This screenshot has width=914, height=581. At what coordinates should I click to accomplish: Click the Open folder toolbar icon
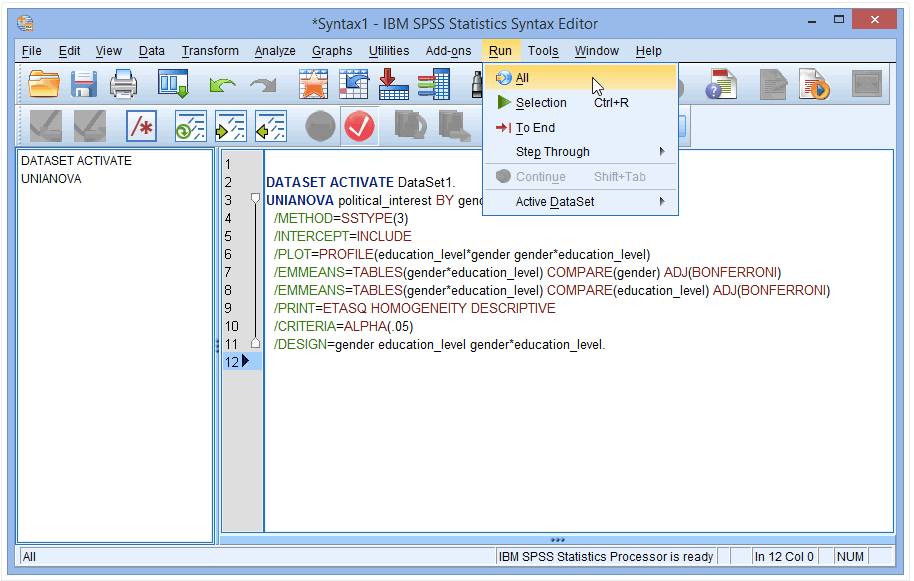[44, 84]
